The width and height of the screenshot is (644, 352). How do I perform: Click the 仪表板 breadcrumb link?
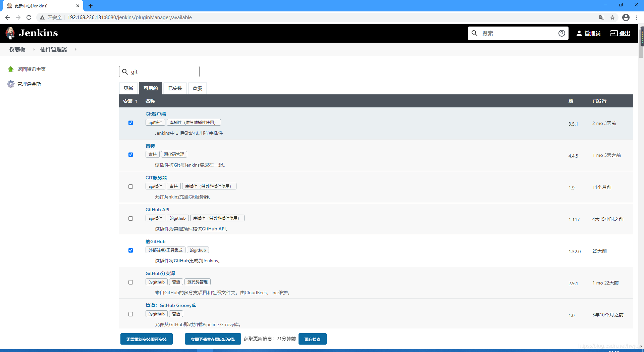[17, 49]
